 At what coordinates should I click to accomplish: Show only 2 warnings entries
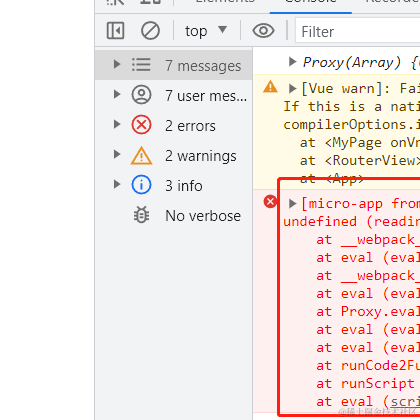click(x=174, y=156)
